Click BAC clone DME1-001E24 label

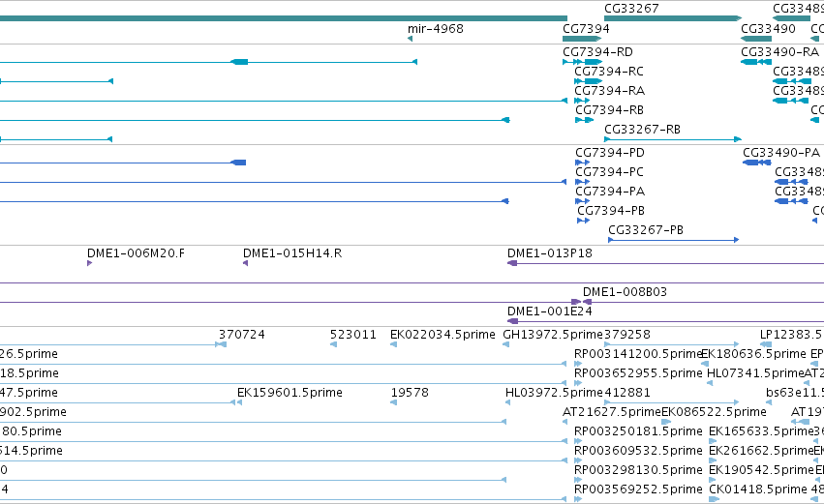[x=550, y=311]
